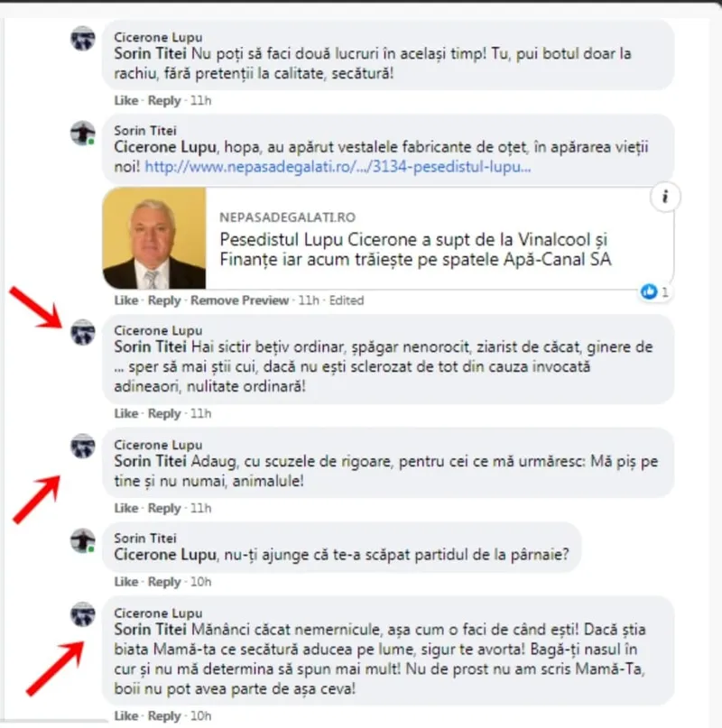Click the article thumbnail photo in the link preview
722x728 pixels.
coord(154,238)
